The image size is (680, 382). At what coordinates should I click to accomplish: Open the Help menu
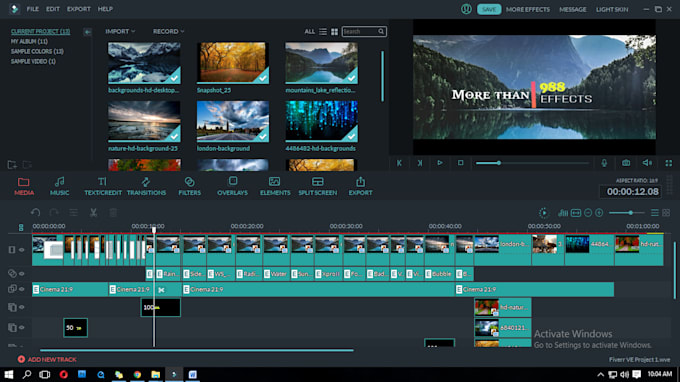click(105, 9)
